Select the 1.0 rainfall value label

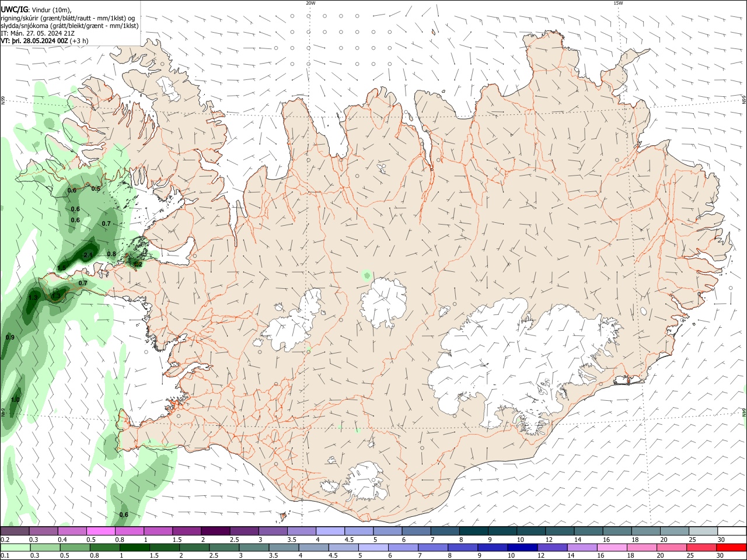[15, 400]
